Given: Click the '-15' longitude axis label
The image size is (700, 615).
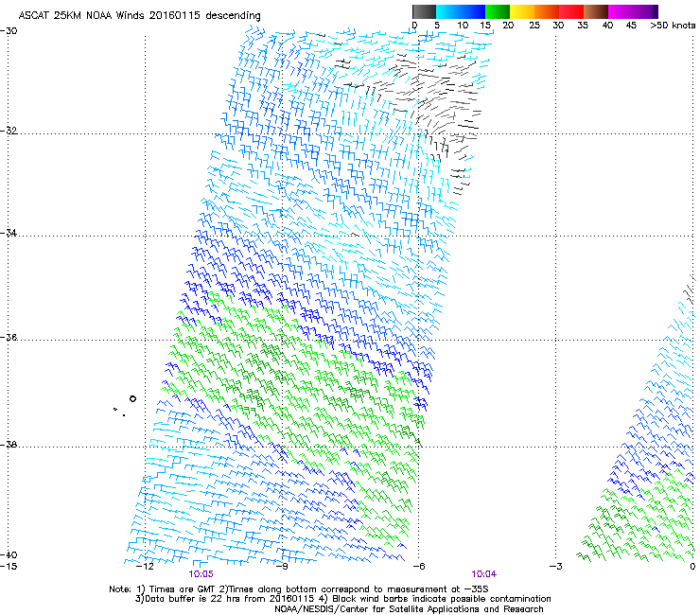Looking at the screenshot, I should tap(9, 567).
